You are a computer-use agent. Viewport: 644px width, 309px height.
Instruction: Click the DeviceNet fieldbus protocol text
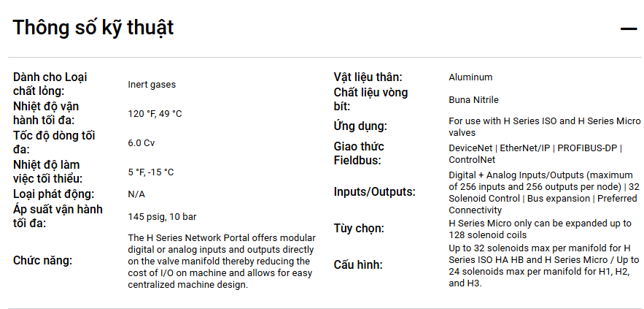pos(470,148)
